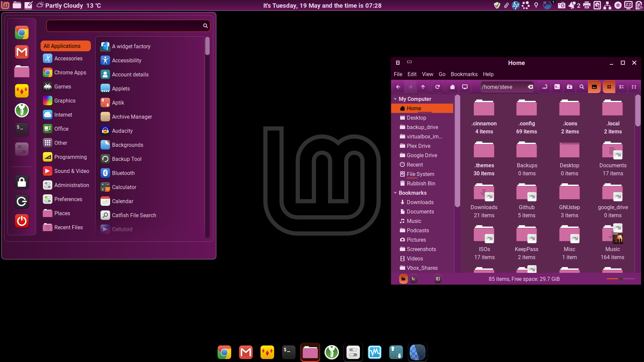Switch to list view
Image resolution: width=644 pixels, height=362 pixels.
622,87
